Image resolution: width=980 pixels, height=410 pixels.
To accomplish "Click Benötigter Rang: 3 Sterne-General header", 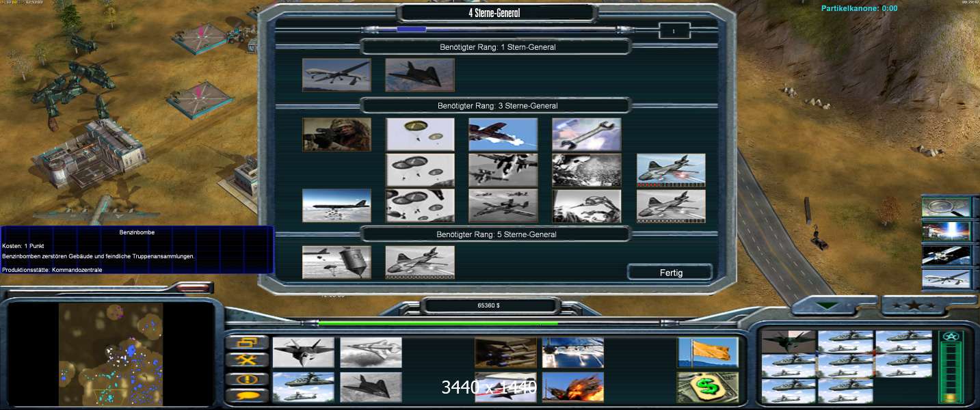I will [497, 106].
